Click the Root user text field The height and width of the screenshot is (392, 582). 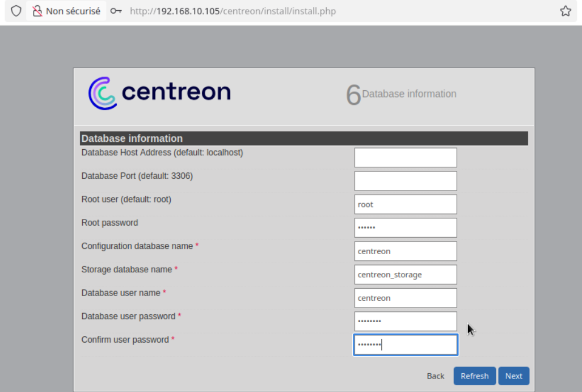coord(405,204)
